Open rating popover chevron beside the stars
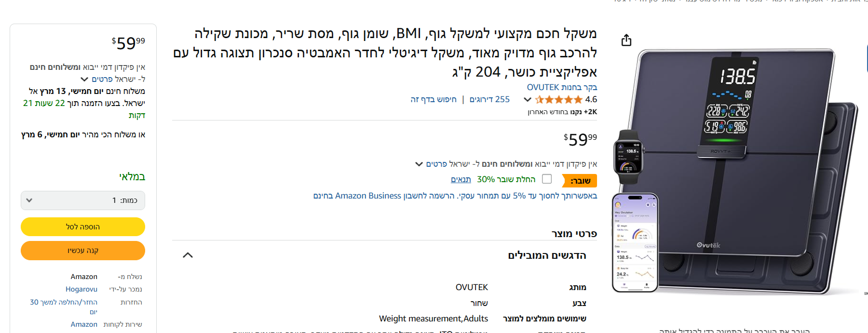 pos(528,100)
